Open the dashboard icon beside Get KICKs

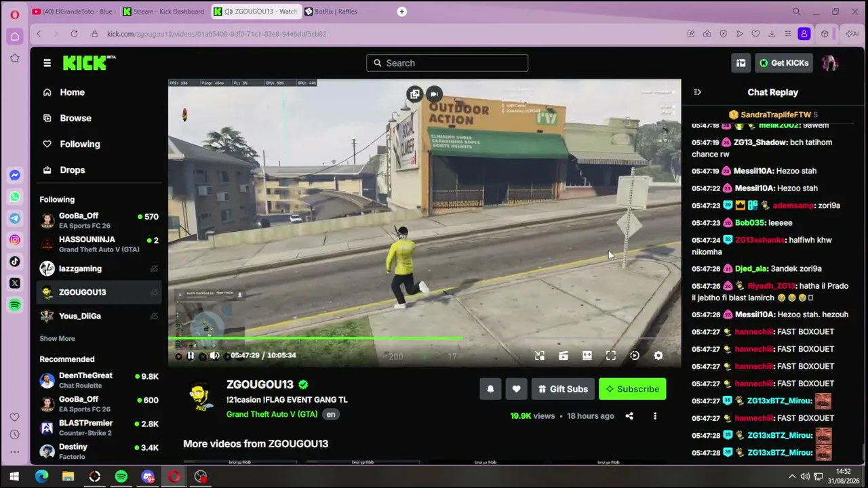coord(741,63)
